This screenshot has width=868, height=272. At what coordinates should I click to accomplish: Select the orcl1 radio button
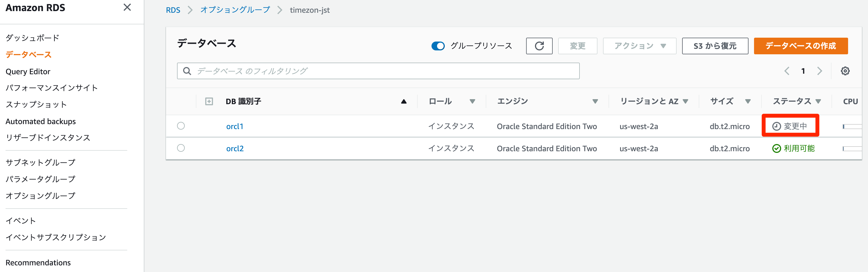(x=181, y=126)
